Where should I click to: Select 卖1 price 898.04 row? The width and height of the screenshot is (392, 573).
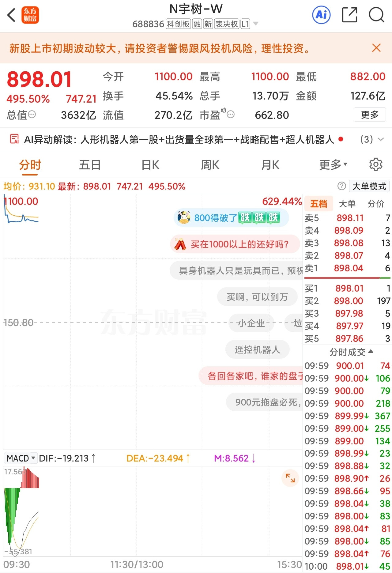point(347,268)
